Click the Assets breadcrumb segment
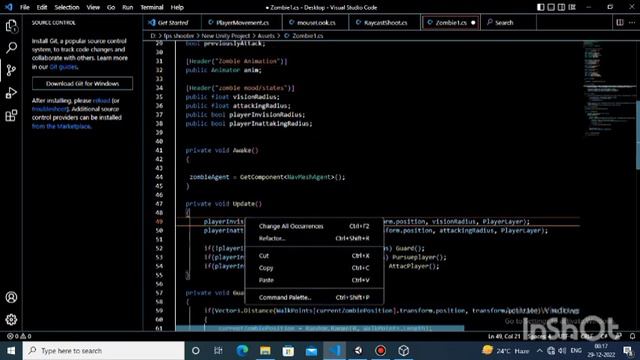 (x=266, y=36)
